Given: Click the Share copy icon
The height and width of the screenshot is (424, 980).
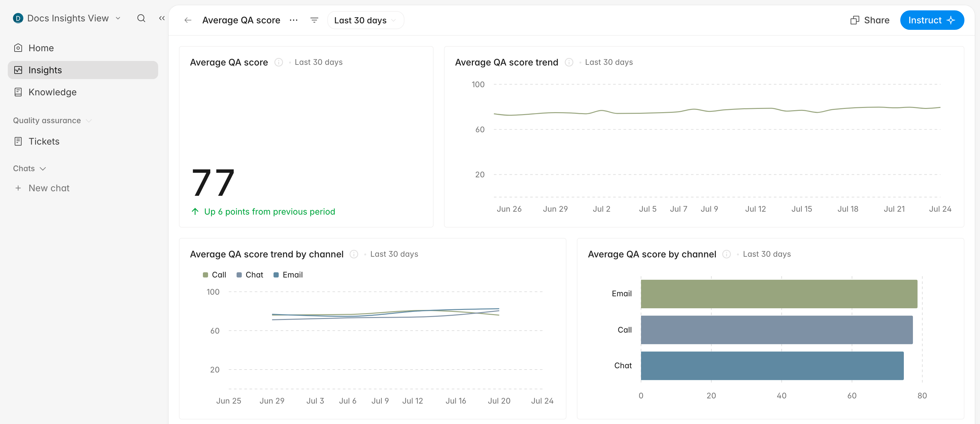Looking at the screenshot, I should pyautogui.click(x=855, y=20).
